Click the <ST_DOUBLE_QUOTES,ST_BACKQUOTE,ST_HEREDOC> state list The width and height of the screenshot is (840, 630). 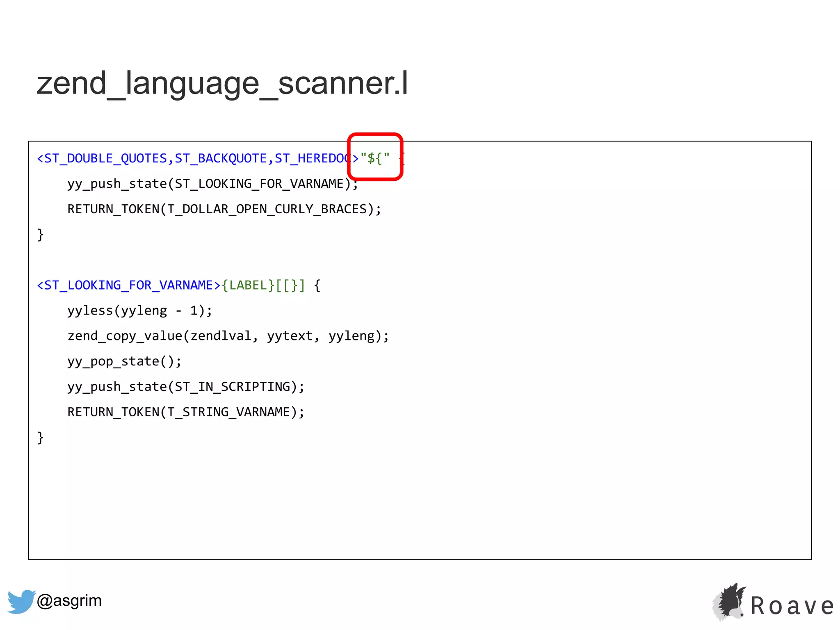pos(198,158)
